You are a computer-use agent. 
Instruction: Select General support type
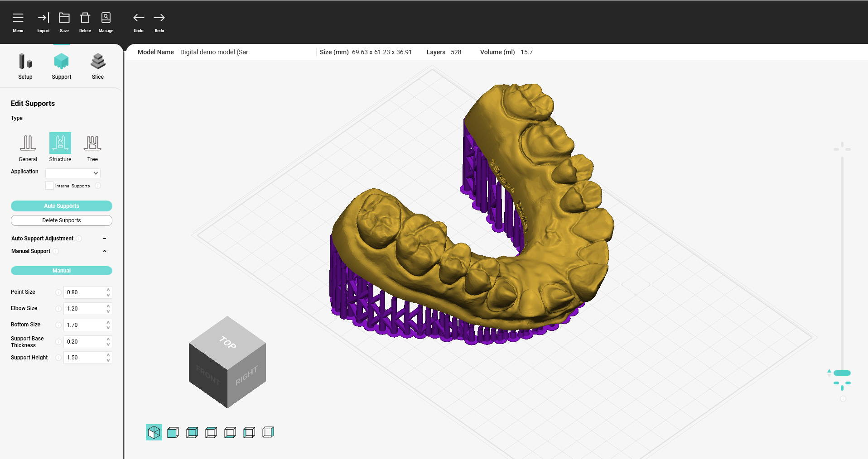[28, 148]
